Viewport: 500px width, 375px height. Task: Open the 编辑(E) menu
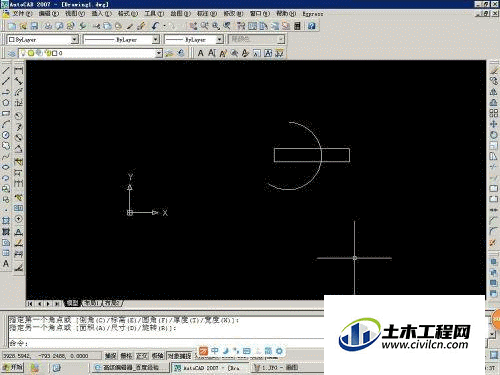pos(49,14)
